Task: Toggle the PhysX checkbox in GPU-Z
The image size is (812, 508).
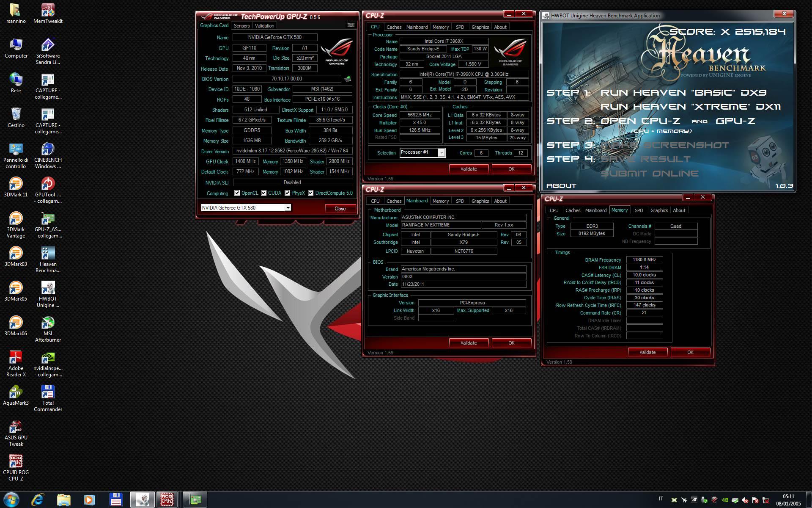Action: pos(288,193)
